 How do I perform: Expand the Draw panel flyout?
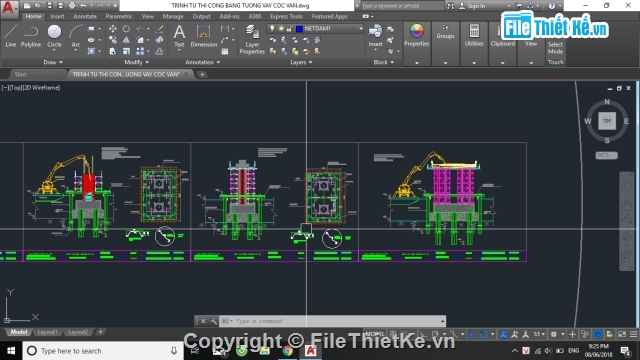(x=53, y=62)
